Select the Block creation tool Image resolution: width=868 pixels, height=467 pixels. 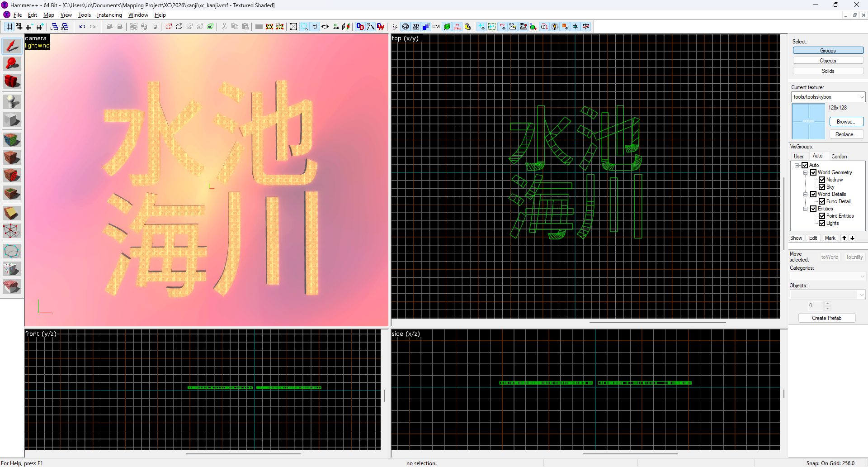[12, 120]
